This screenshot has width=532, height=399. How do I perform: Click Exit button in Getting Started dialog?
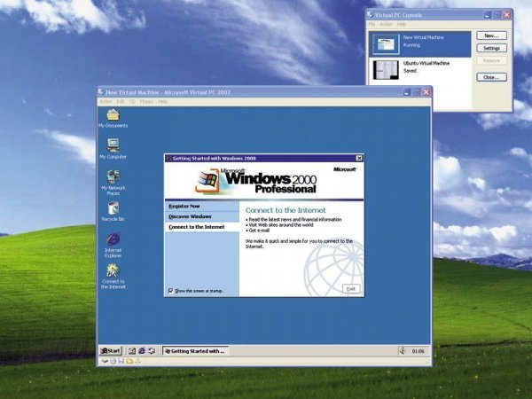[351, 289]
